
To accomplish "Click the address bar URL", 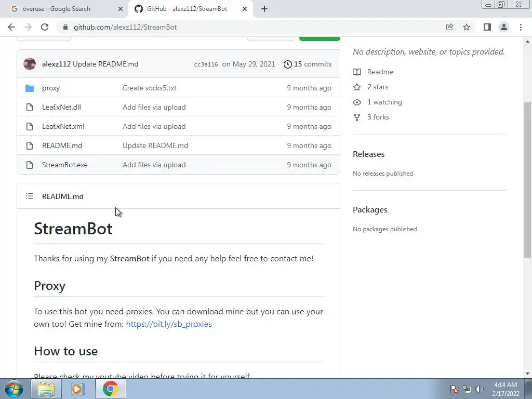I will (x=125, y=27).
